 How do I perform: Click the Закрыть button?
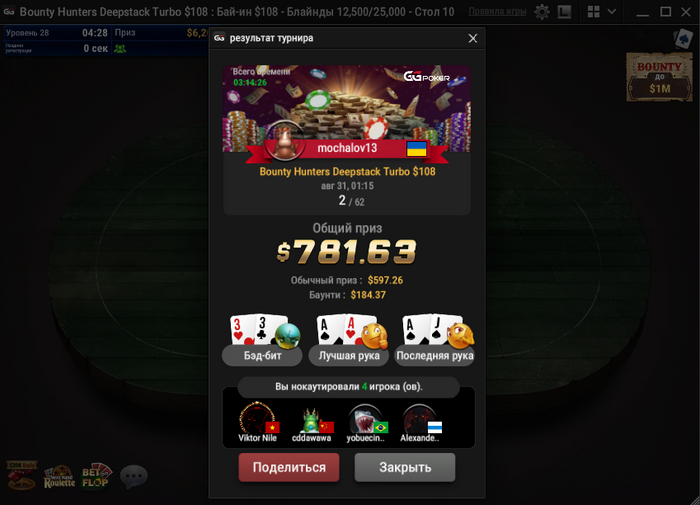[405, 467]
